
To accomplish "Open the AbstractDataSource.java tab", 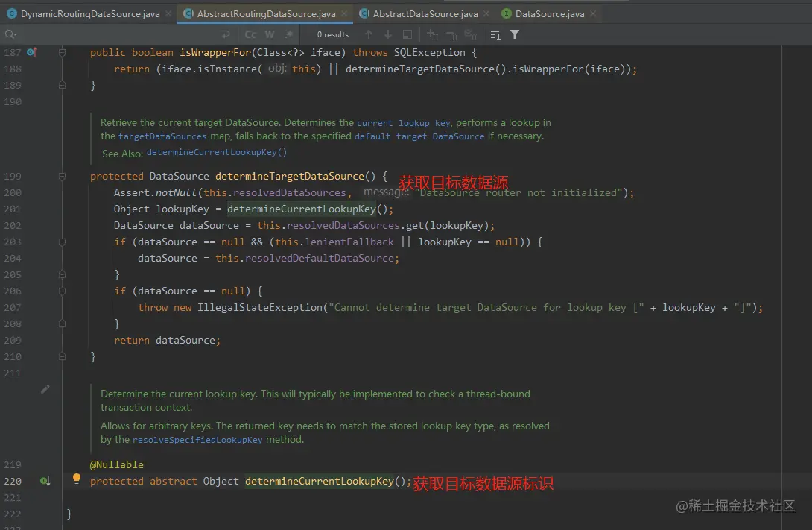I will [x=425, y=14].
